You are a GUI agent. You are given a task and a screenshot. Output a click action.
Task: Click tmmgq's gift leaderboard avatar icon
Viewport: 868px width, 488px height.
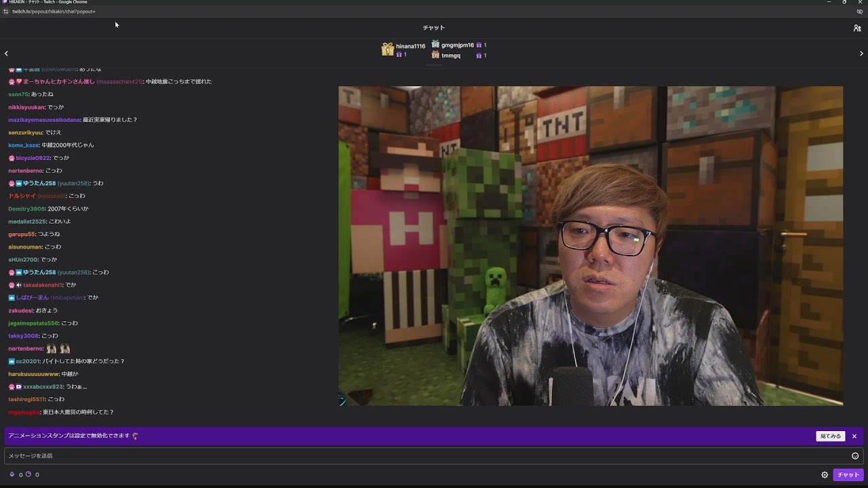tap(435, 55)
